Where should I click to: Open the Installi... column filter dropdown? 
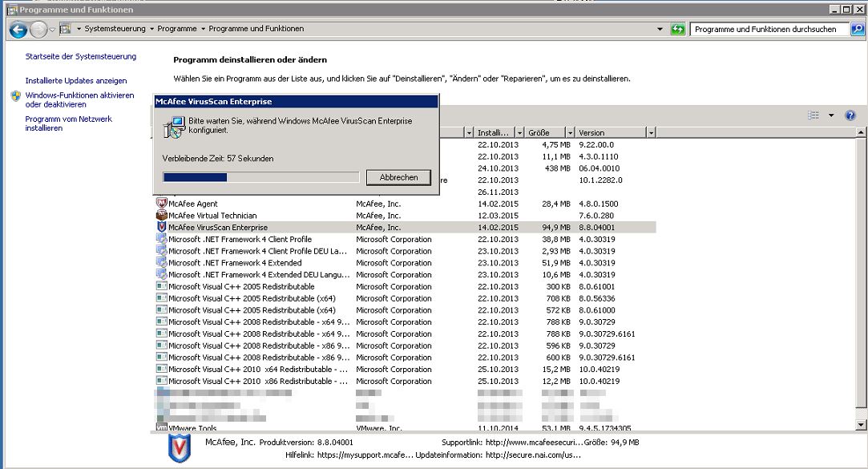coord(519,132)
